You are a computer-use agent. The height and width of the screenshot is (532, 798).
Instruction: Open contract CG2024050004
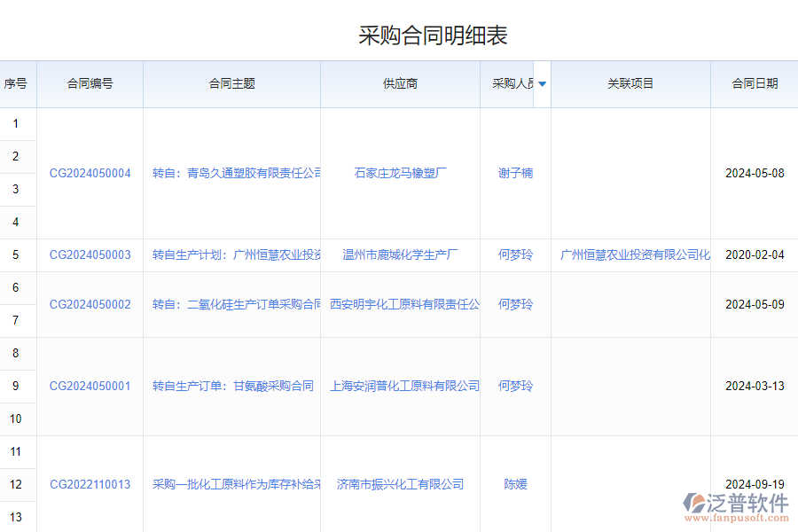point(90,173)
